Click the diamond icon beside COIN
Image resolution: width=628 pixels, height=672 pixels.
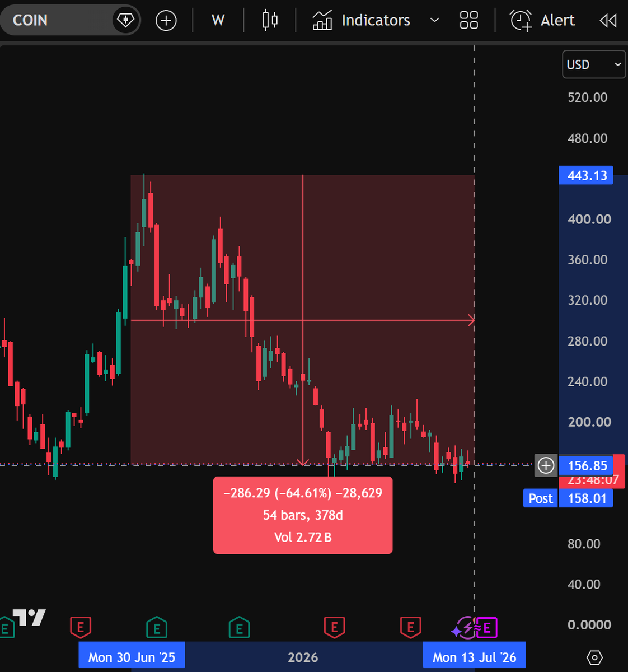(x=125, y=21)
